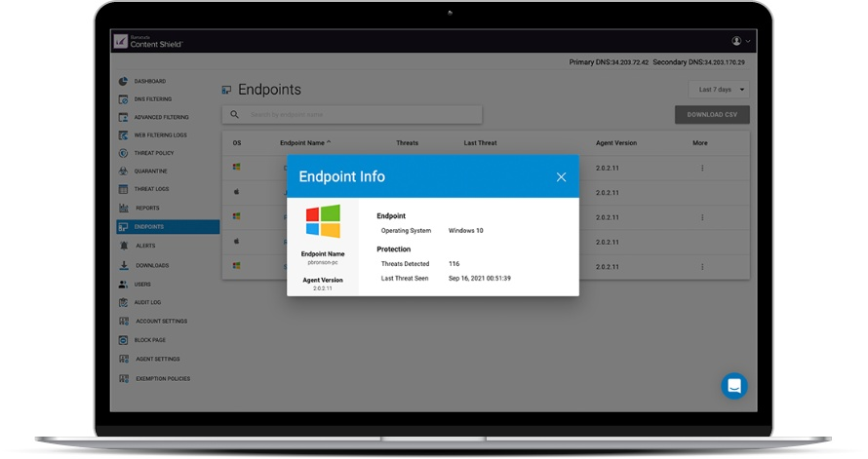Select the endpoint name pbronson-pc
This screenshot has height=459, width=868.
point(323,263)
